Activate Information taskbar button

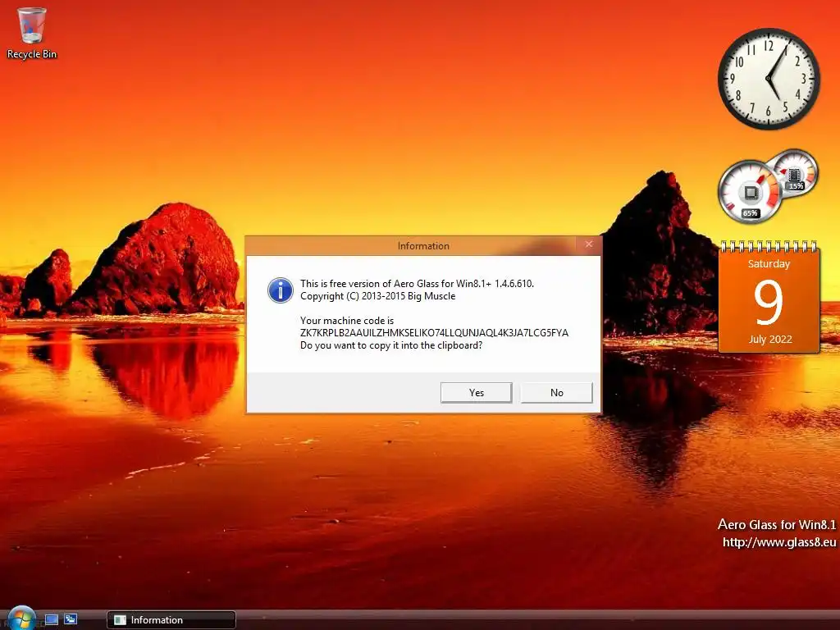pos(171,620)
